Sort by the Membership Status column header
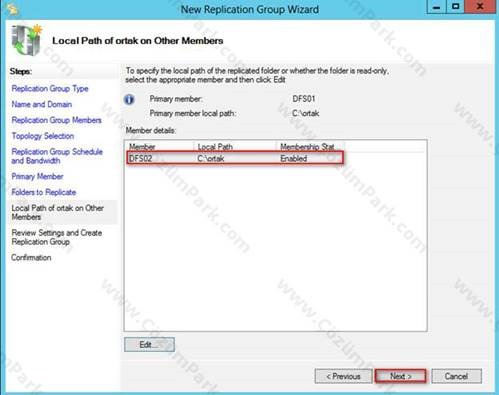Image resolution: width=499 pixels, height=395 pixels. point(310,147)
